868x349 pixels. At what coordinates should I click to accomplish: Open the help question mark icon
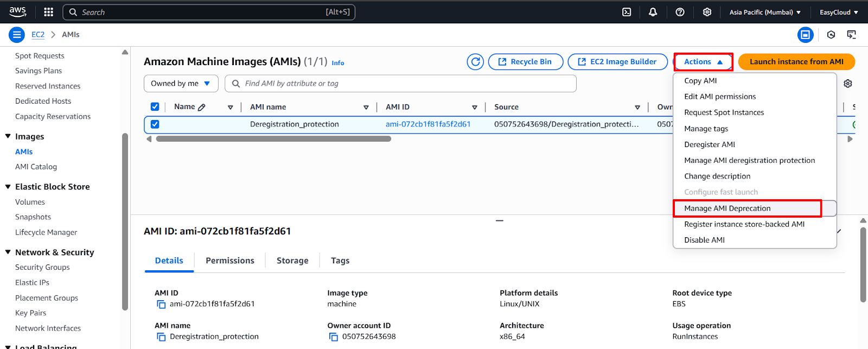click(x=680, y=12)
